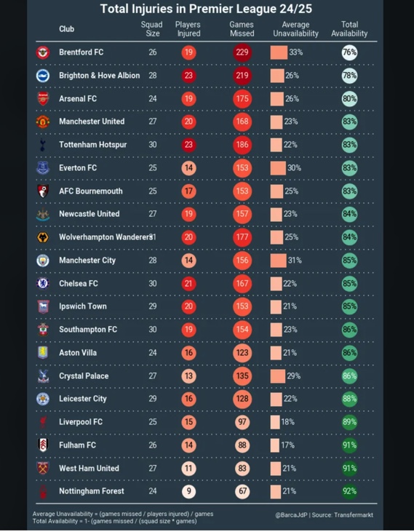Image resolution: width=414 pixels, height=532 pixels.
Task: Click Tottenham's 23 players injured bubble
Action: click(188, 145)
